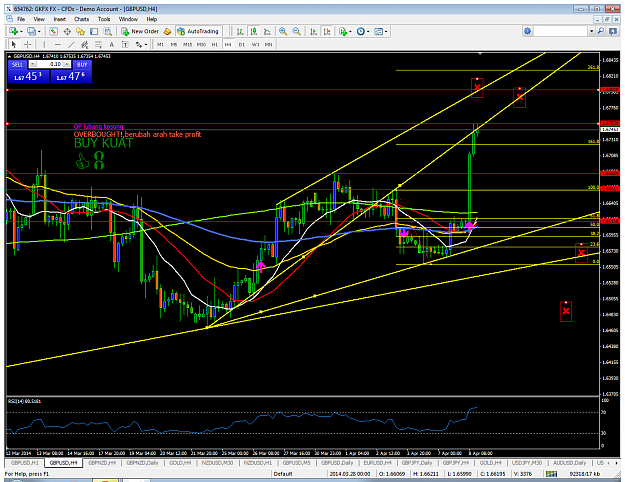Toggle the Data Window crosshair-target icon
Viewport: 625px width, 482px height.
pos(67,31)
